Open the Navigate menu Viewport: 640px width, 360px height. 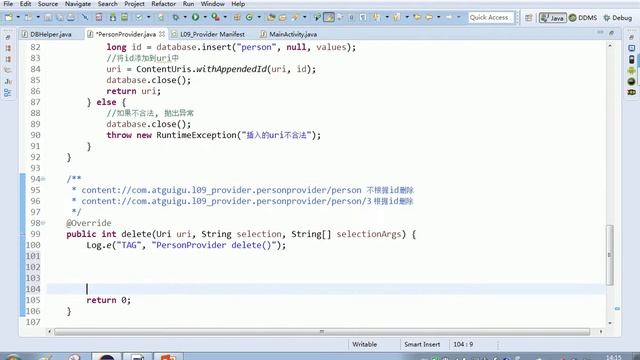[x=78, y=4]
